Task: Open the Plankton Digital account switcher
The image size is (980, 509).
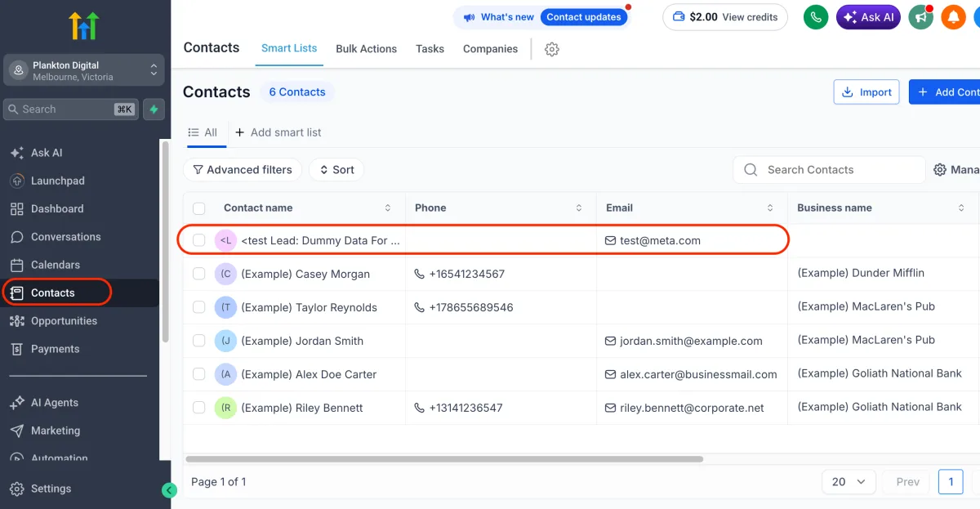Action: (x=84, y=71)
